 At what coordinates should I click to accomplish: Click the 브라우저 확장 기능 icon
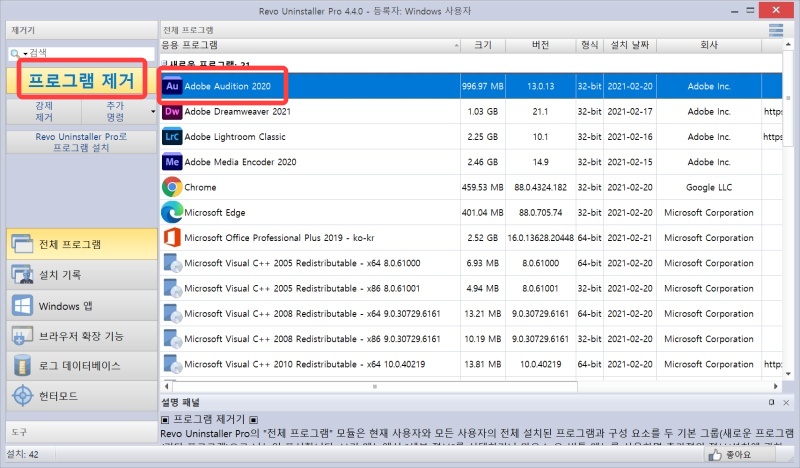click(22, 336)
